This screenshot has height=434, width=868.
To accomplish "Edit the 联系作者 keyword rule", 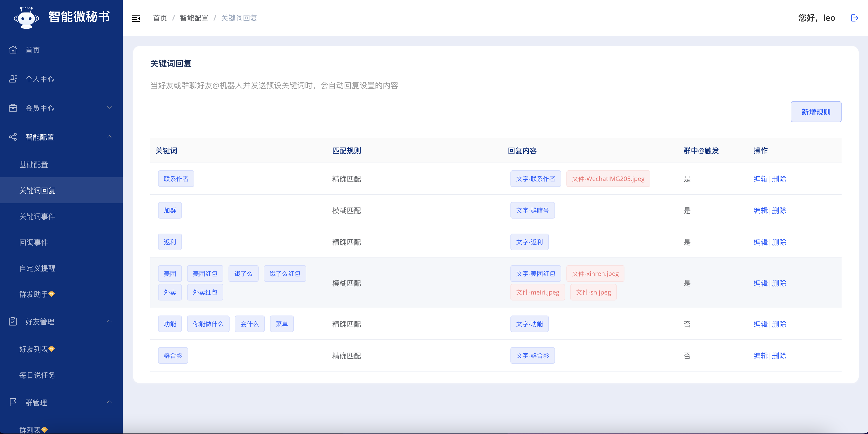I will click(760, 179).
